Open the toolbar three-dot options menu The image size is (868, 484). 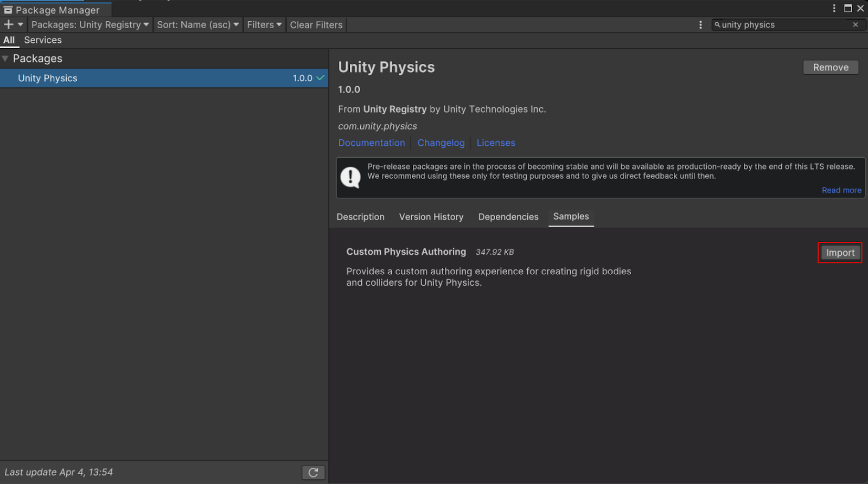pos(700,25)
